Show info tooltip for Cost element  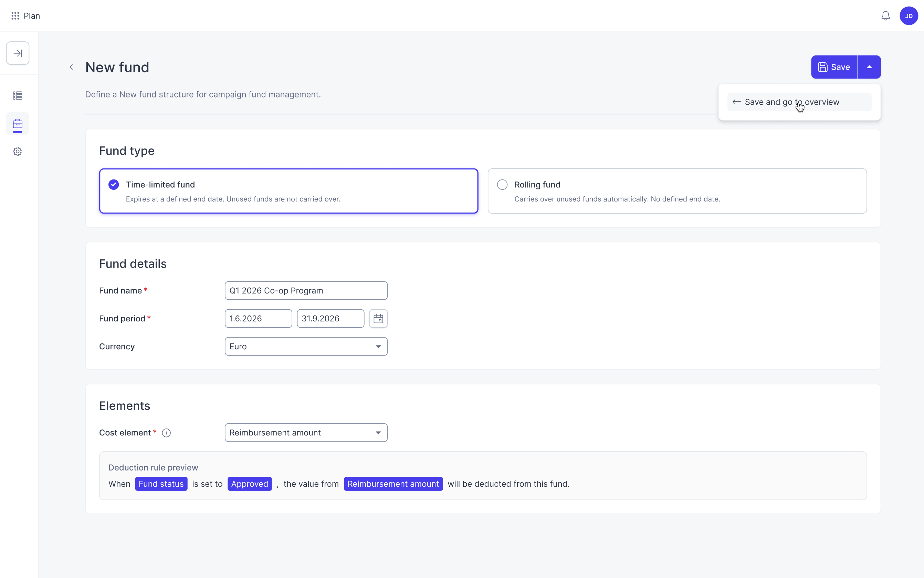click(x=166, y=433)
